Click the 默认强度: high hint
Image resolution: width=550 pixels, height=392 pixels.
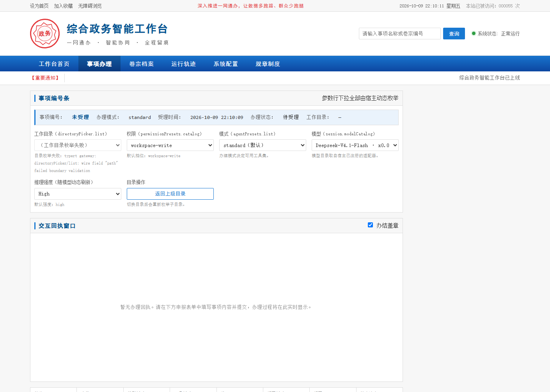point(50,204)
